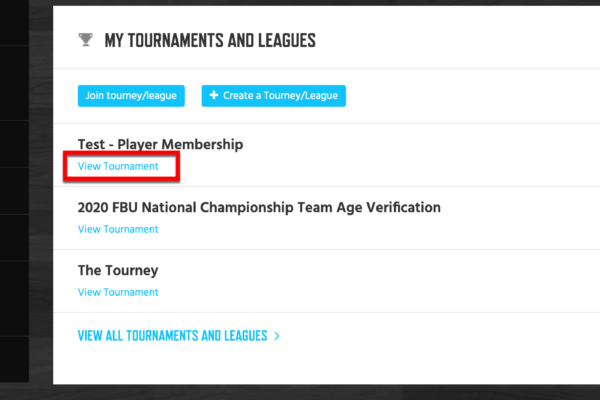Click the dark textured background below the white panel
The image size is (600, 400).
coord(300,392)
